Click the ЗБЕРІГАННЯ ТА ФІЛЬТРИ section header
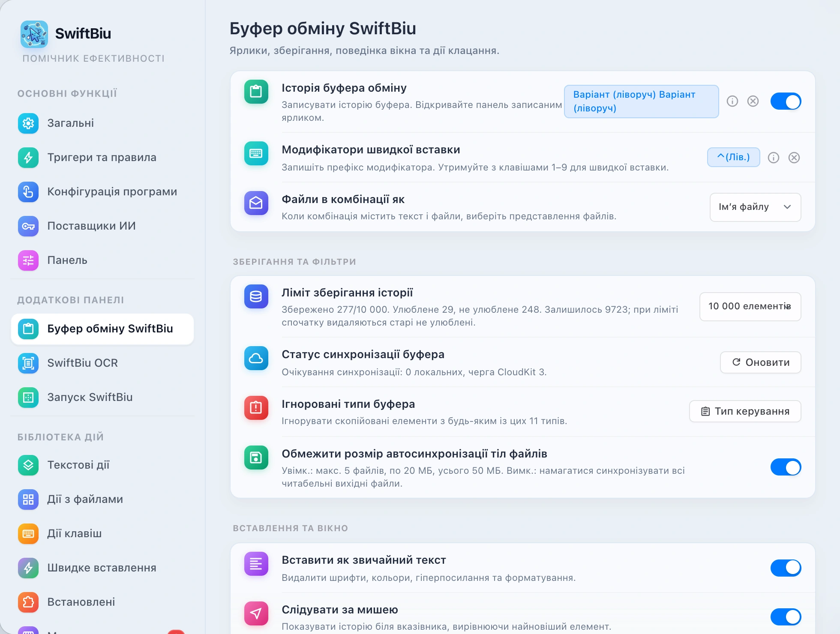 click(294, 262)
